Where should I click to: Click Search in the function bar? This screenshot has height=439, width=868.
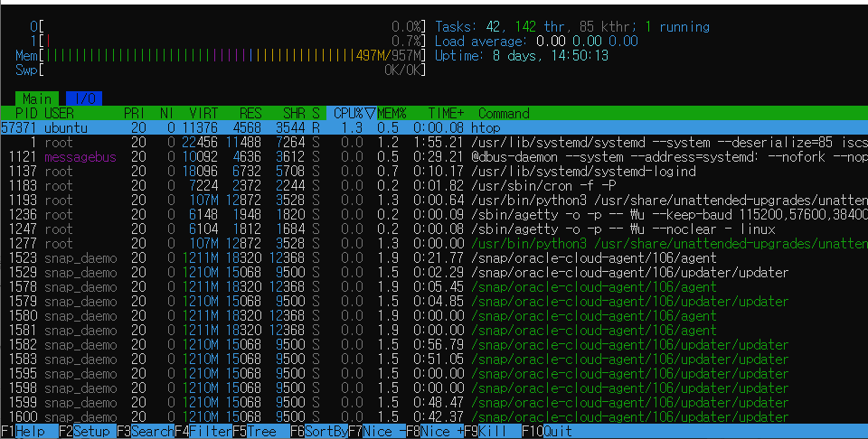(x=146, y=431)
